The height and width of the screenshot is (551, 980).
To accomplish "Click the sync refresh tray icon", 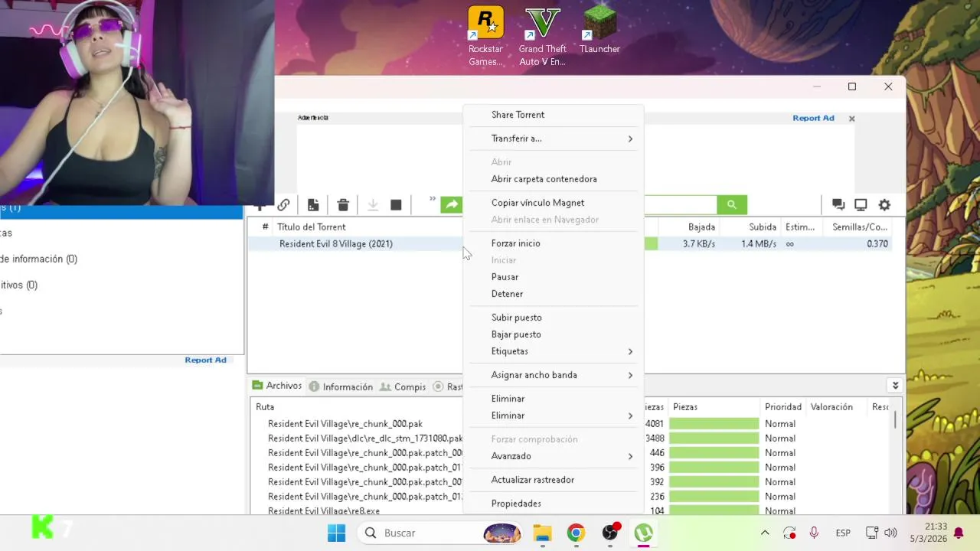I will coord(789,533).
